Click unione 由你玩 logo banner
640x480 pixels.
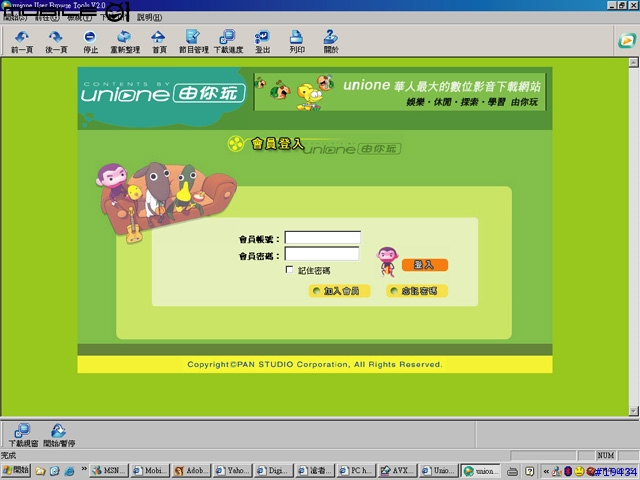click(x=163, y=94)
